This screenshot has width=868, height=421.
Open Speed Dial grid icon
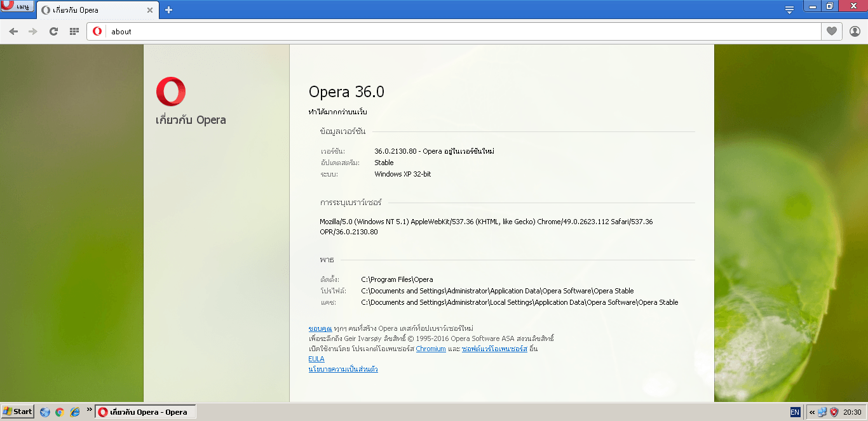click(74, 31)
